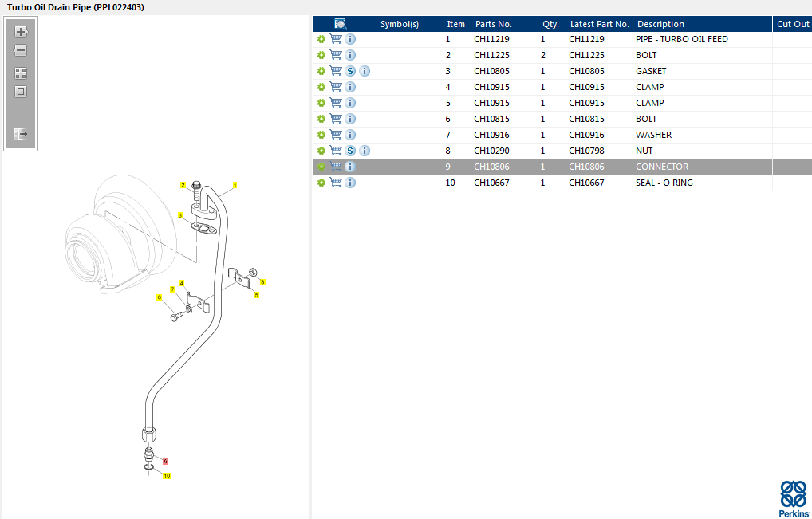The width and height of the screenshot is (812, 519).
Task: Zoom out of the parts diagram
Action: coord(20,50)
